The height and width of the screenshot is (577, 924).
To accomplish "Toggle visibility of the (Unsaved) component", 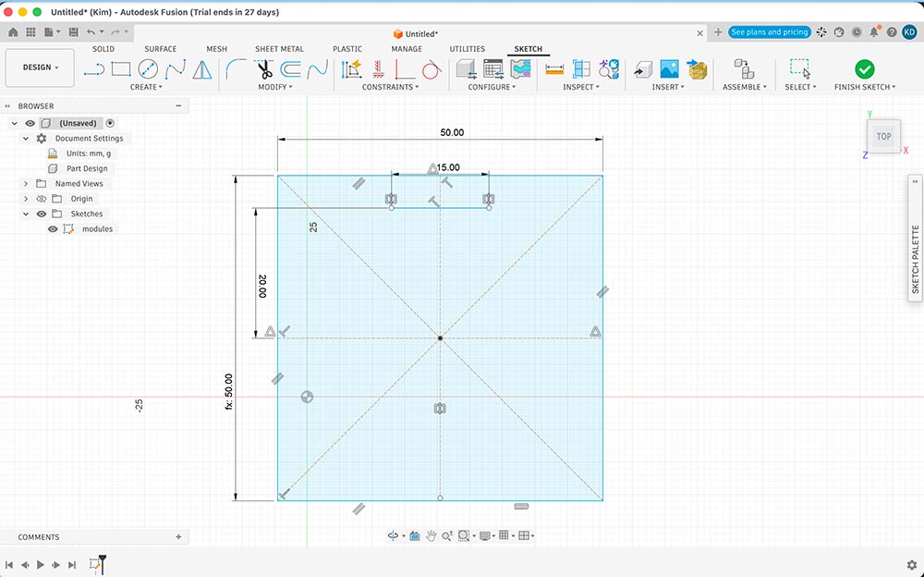I will [x=30, y=123].
